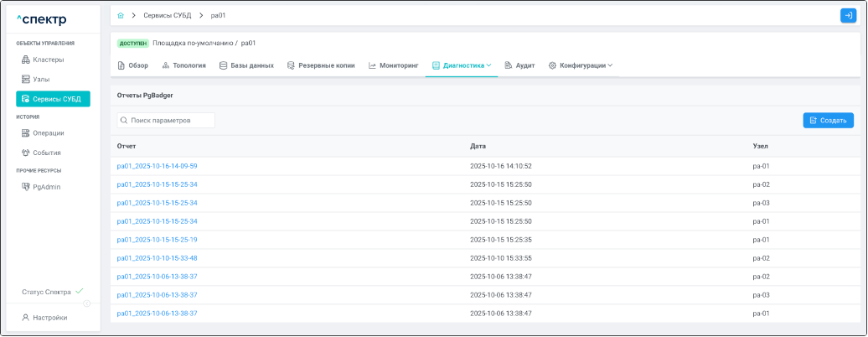
Task: Click the home icon in breadcrumb
Action: (x=121, y=15)
